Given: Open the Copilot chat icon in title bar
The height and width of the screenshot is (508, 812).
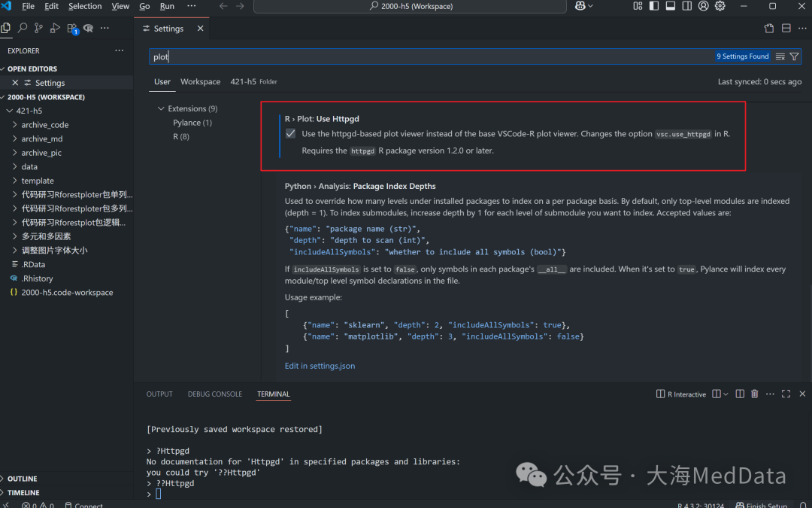Looking at the screenshot, I should pos(580,6).
